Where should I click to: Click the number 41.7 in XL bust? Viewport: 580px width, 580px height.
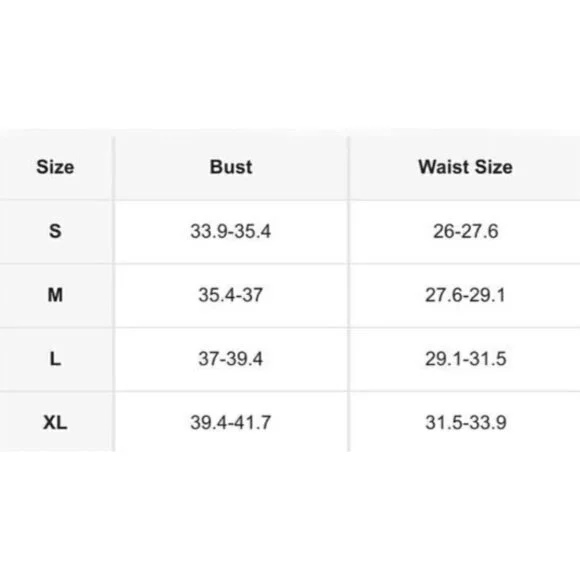click(253, 422)
